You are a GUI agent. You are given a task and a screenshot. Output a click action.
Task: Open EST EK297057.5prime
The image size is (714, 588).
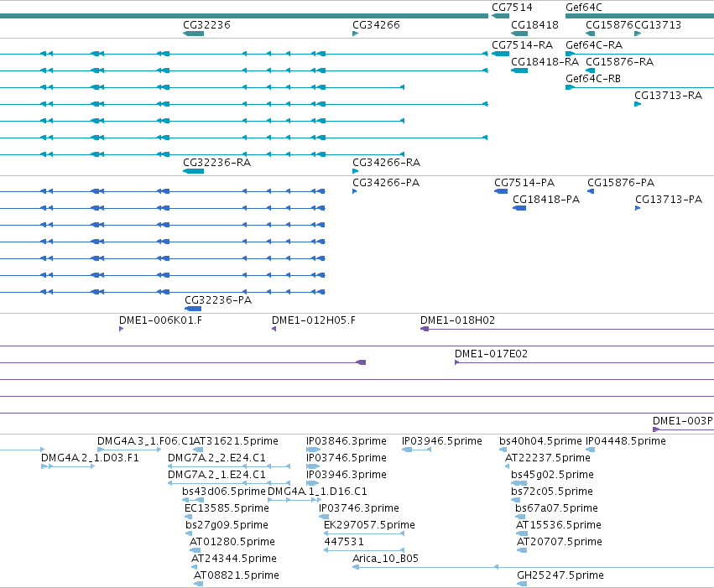[369, 526]
